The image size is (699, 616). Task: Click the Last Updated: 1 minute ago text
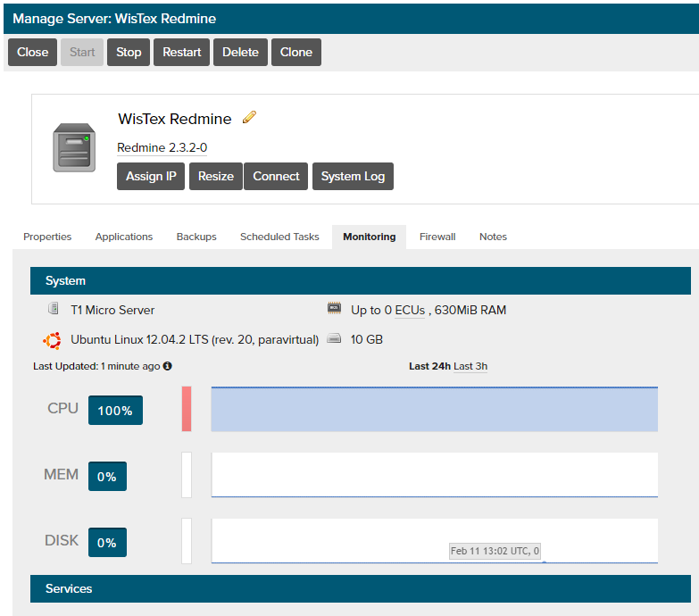96,366
